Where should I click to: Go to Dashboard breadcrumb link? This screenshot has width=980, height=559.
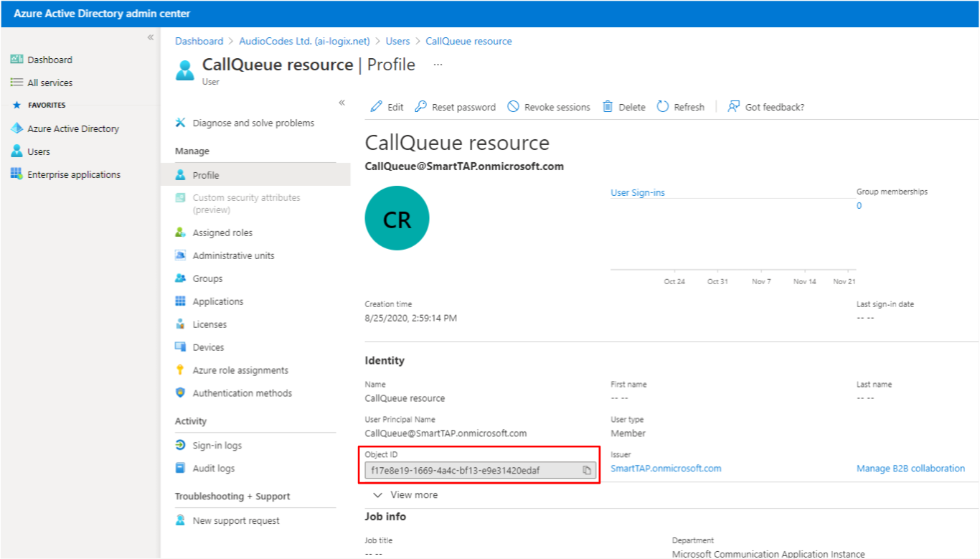(x=199, y=41)
